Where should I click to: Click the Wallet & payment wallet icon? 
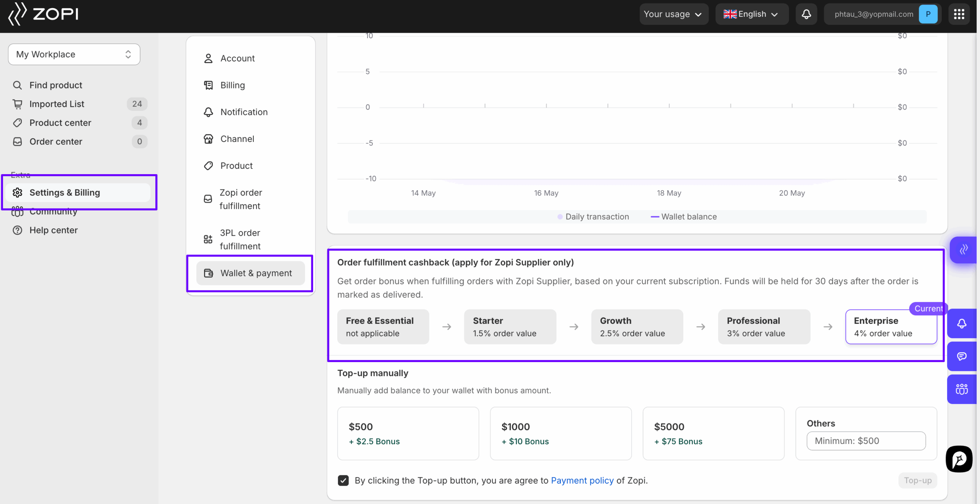[x=208, y=273]
